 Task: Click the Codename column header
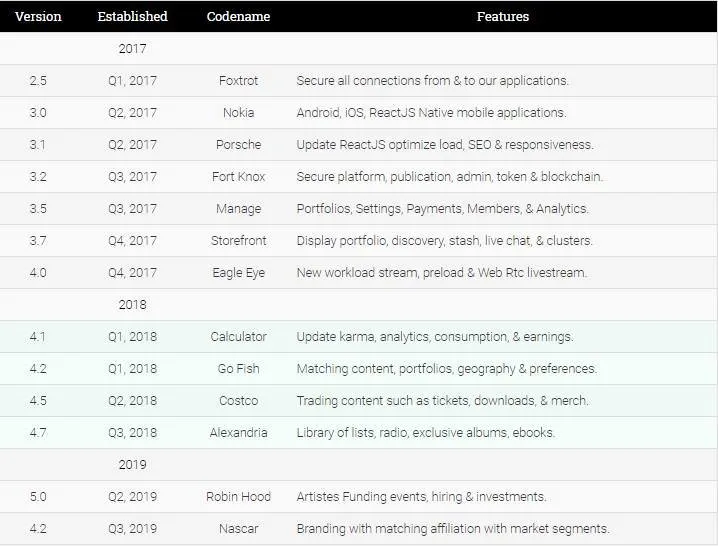point(238,16)
